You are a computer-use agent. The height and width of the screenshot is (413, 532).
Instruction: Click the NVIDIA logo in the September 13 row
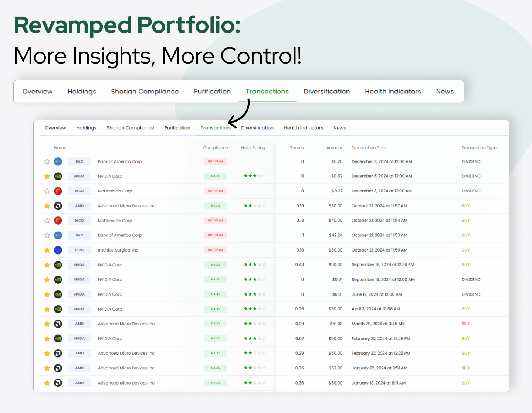click(x=58, y=280)
